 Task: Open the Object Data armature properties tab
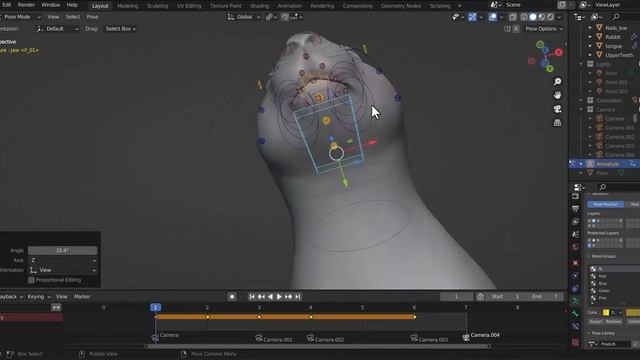pyautogui.click(x=576, y=301)
